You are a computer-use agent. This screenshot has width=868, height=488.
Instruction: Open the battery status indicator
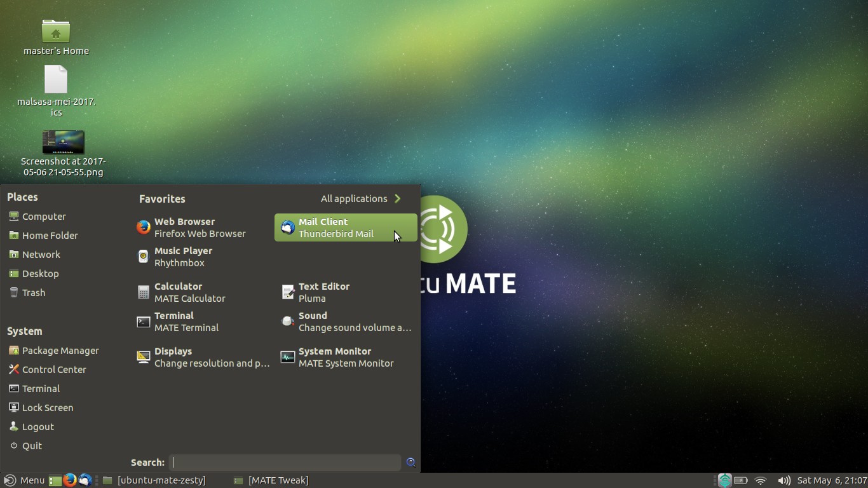point(741,480)
